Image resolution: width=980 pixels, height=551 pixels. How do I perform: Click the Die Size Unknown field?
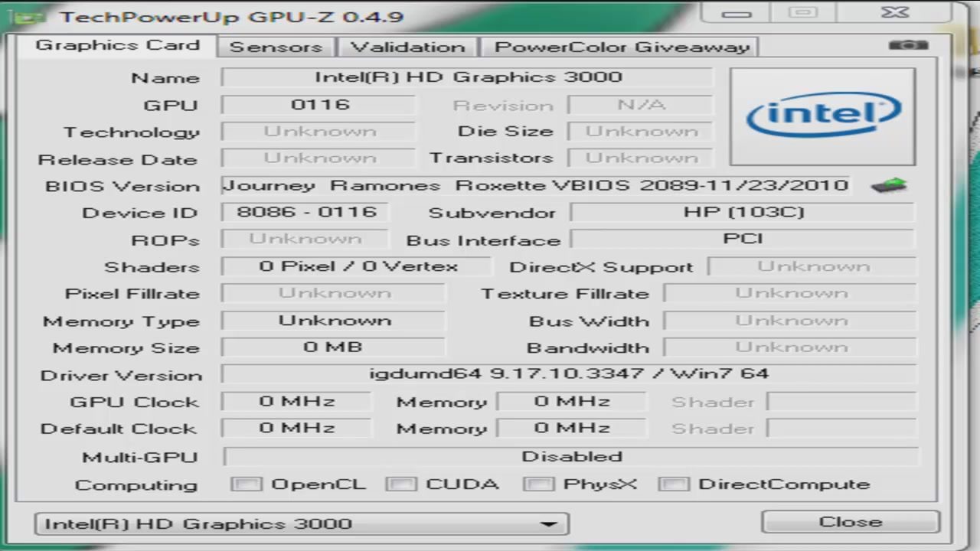641,132
